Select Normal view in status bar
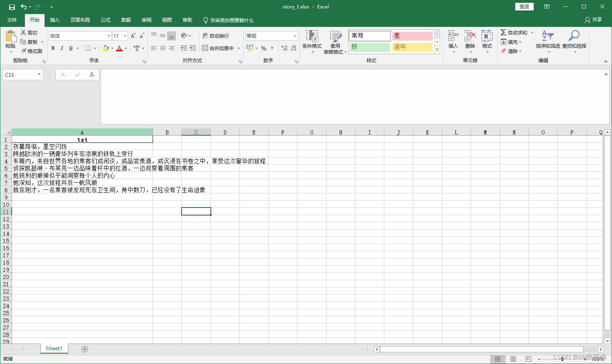The height and width of the screenshot is (364, 612). [x=498, y=359]
